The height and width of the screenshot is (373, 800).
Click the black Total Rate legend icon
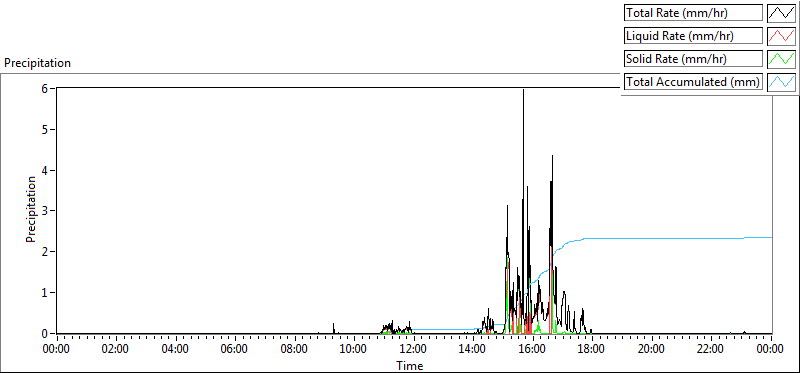coord(782,13)
